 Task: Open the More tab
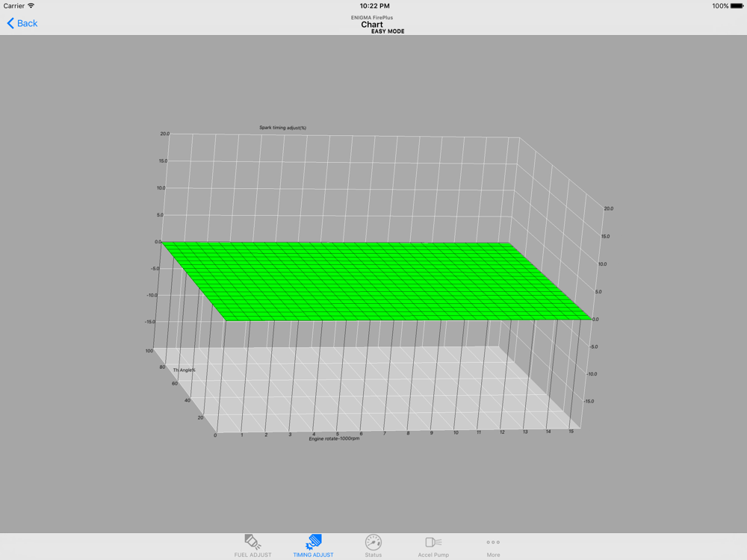click(x=493, y=546)
